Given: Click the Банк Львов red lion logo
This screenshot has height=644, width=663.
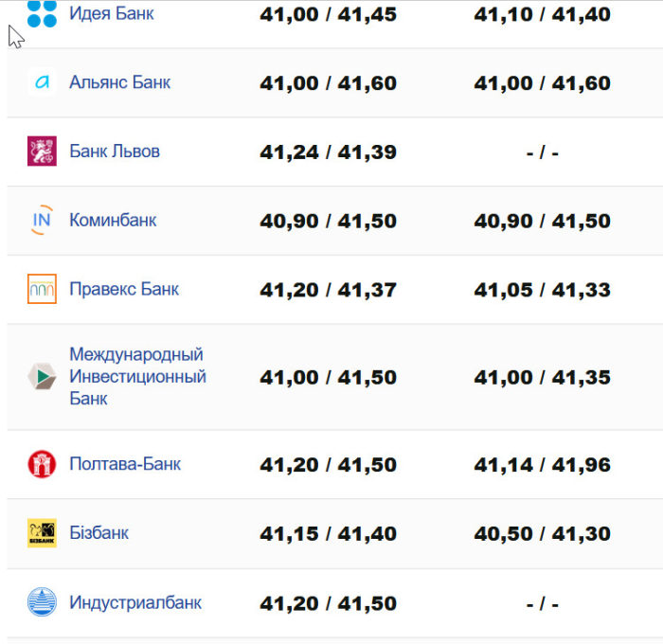Looking at the screenshot, I should [42, 152].
